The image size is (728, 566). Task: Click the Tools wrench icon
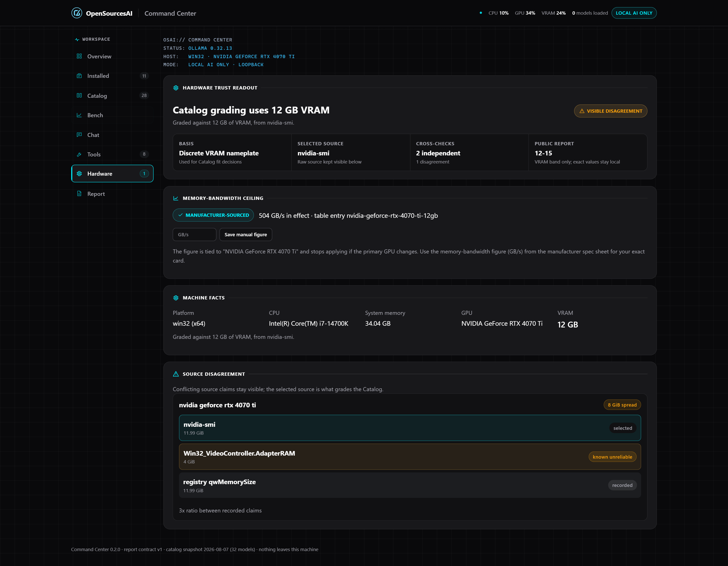[79, 154]
